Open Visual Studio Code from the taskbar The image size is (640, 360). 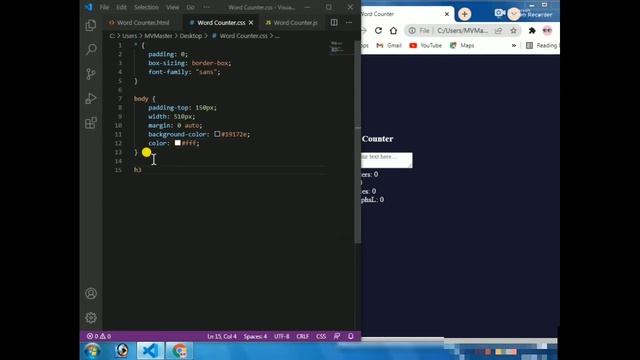150,351
